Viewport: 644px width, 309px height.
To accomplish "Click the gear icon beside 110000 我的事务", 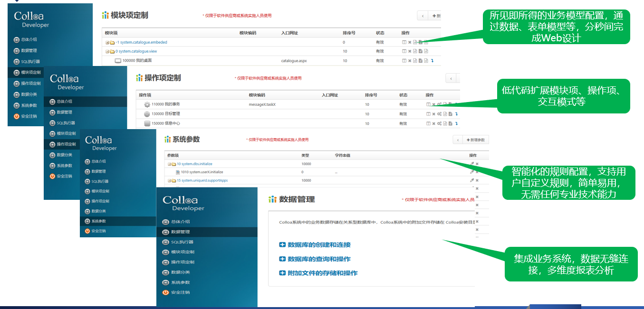I will click(147, 104).
